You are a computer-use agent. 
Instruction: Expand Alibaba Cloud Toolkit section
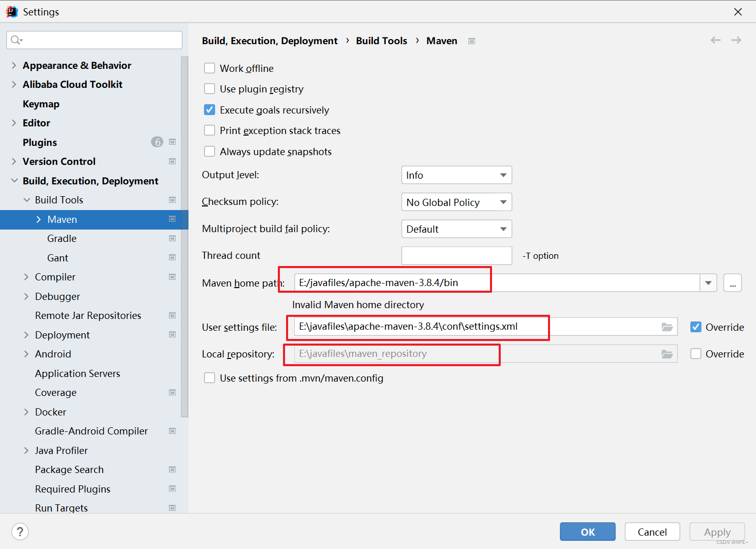tap(14, 84)
